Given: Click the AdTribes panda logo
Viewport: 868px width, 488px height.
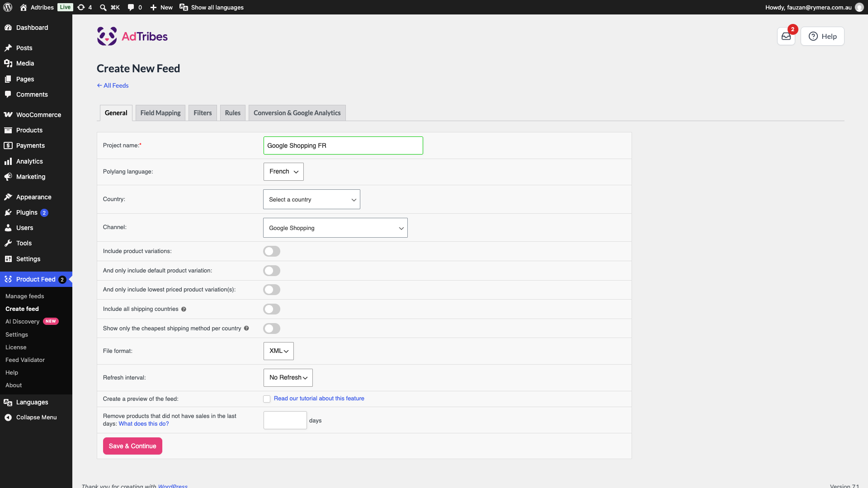Looking at the screenshot, I should coord(107,36).
